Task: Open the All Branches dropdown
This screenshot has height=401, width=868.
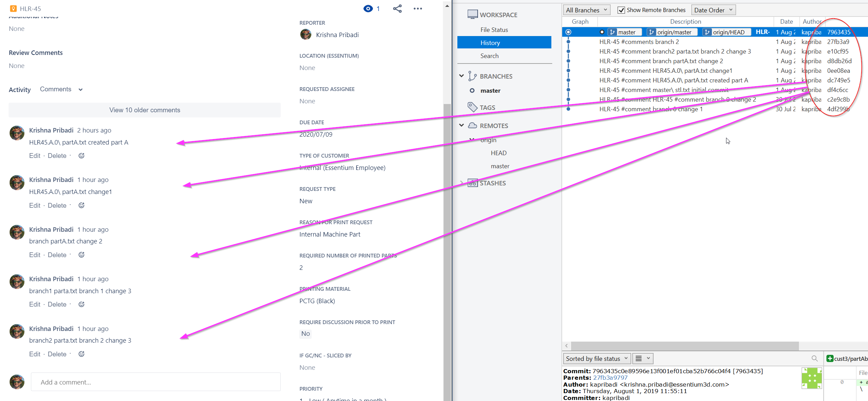Action: pos(586,10)
